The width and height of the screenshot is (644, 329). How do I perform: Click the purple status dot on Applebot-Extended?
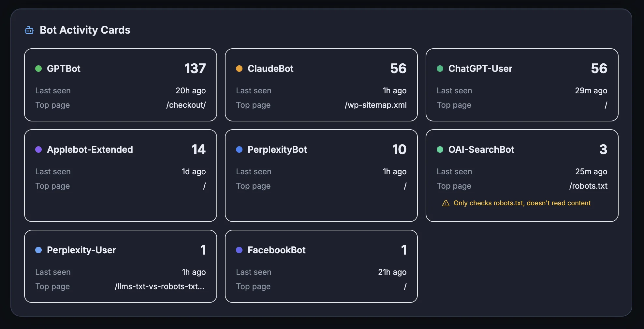click(39, 149)
